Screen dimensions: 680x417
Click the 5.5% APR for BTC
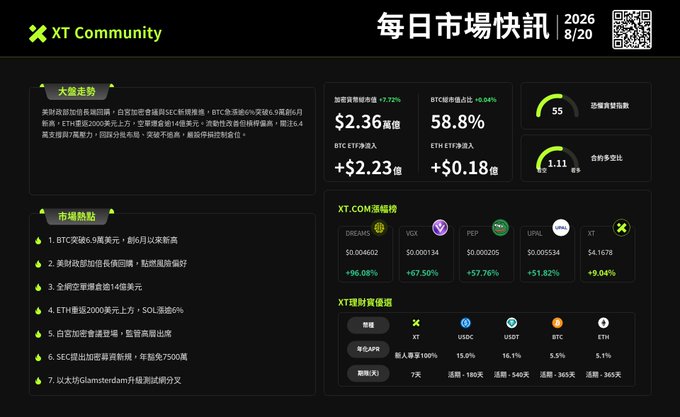(557, 355)
